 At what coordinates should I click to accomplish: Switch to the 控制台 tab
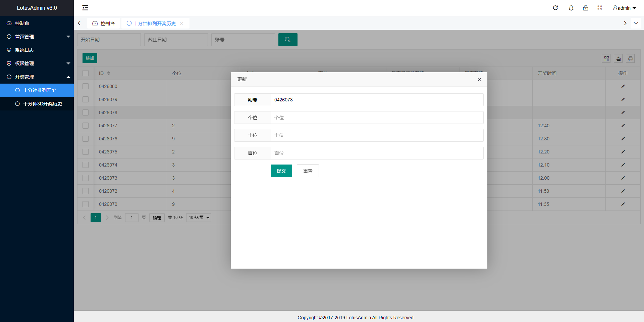pyautogui.click(x=104, y=24)
